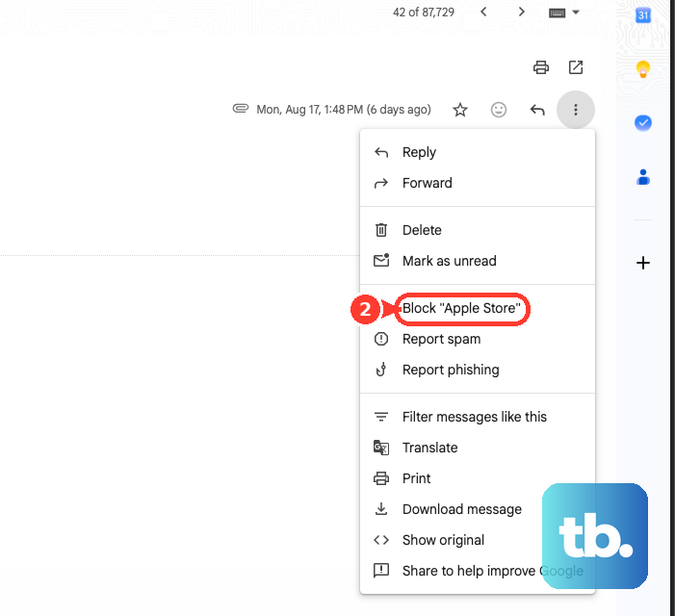
Task: Select Mark as unread
Action: coord(478,261)
